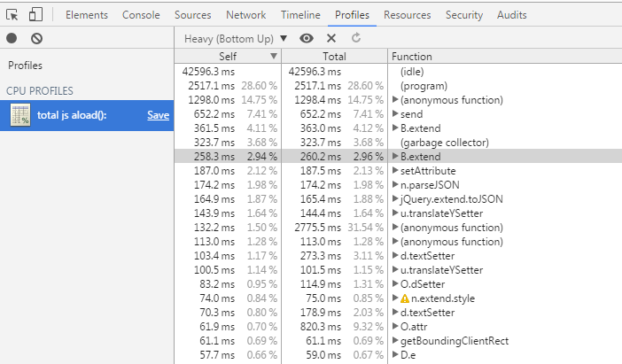Switch to the Elements tab
This screenshot has height=364, width=622.
87,15
